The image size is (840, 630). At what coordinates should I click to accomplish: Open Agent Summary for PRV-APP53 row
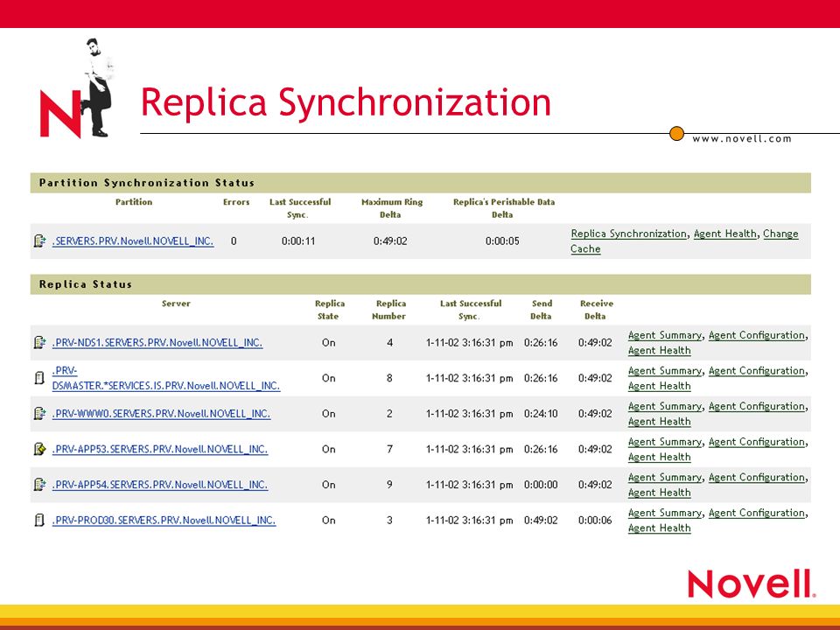click(x=665, y=442)
